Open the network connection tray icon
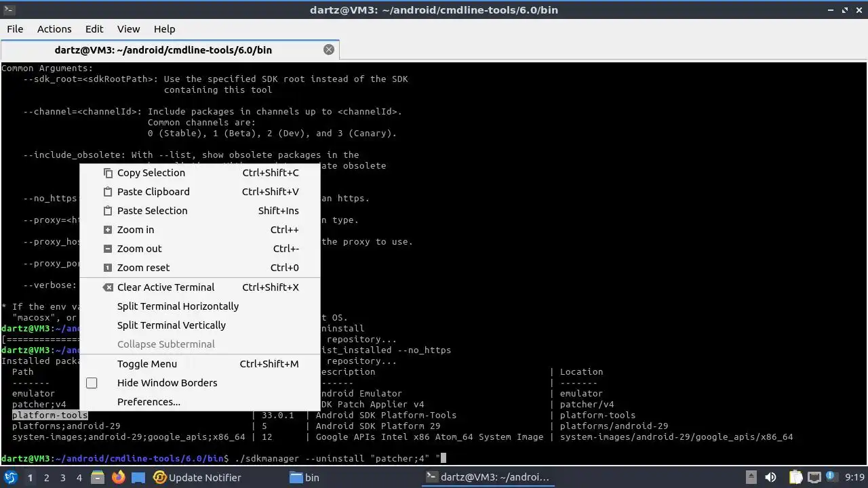This screenshot has width=868, height=488. click(814, 477)
